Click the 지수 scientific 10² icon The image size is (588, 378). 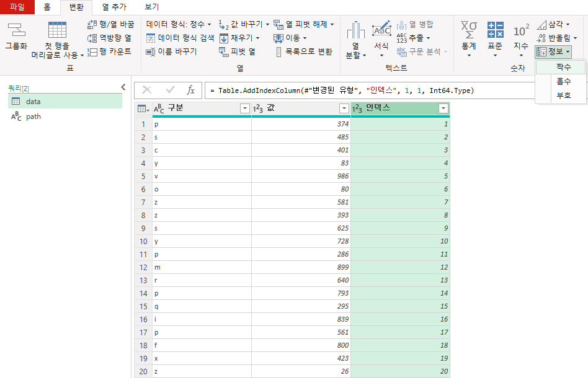pyautogui.click(x=521, y=30)
